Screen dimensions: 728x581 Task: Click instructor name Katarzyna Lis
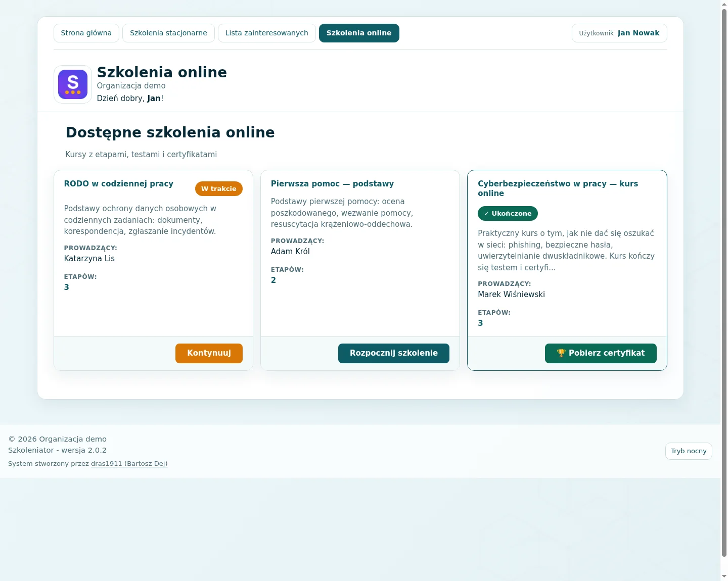(89, 259)
